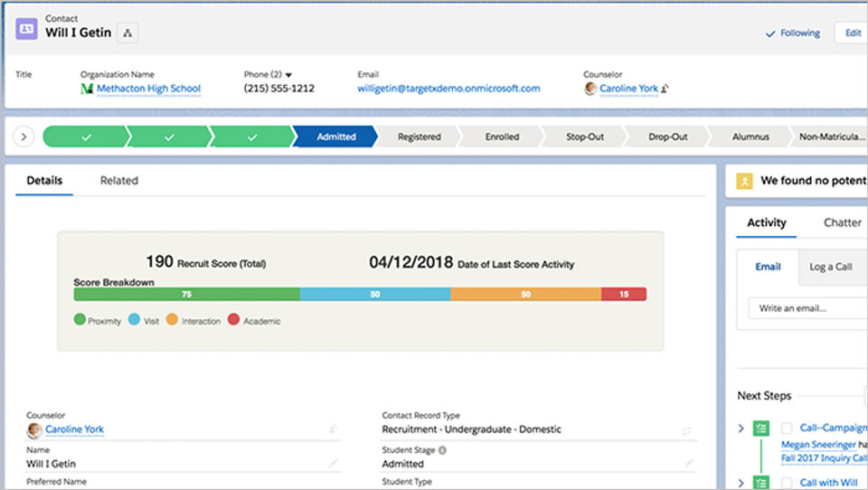Check the Call--Campaign task checkbox
This screenshot has height=490, width=868.
click(787, 428)
